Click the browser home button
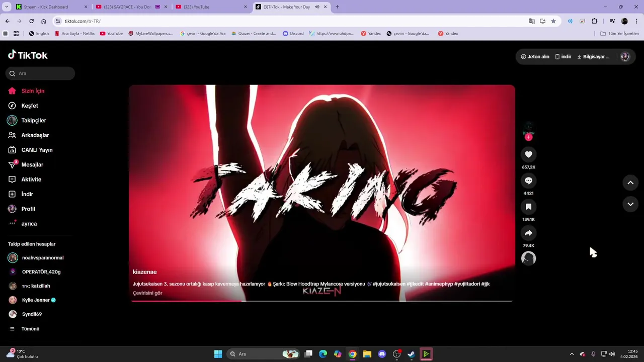The width and height of the screenshot is (644, 362). tap(44, 21)
